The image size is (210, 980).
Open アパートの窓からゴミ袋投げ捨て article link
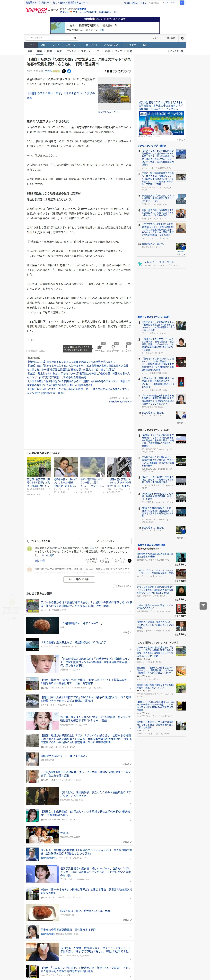click(x=86, y=604)
